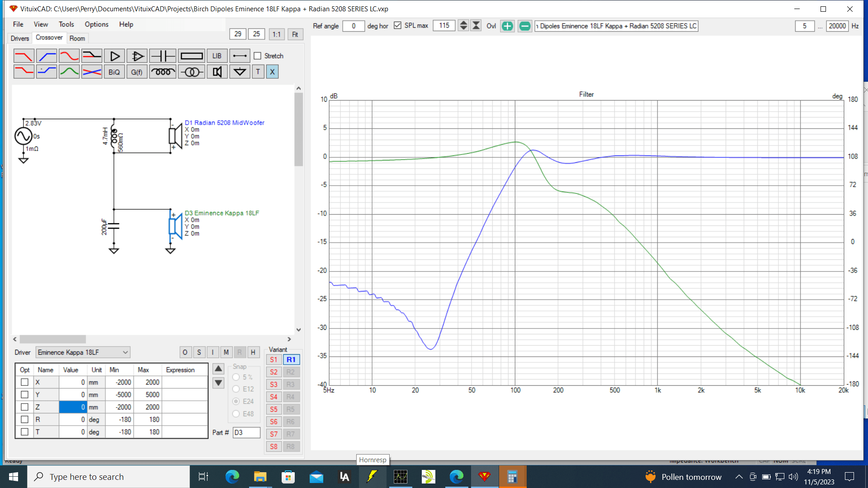Add a BiQ biquad block
Screen dimensions: 868x488
click(x=114, y=72)
